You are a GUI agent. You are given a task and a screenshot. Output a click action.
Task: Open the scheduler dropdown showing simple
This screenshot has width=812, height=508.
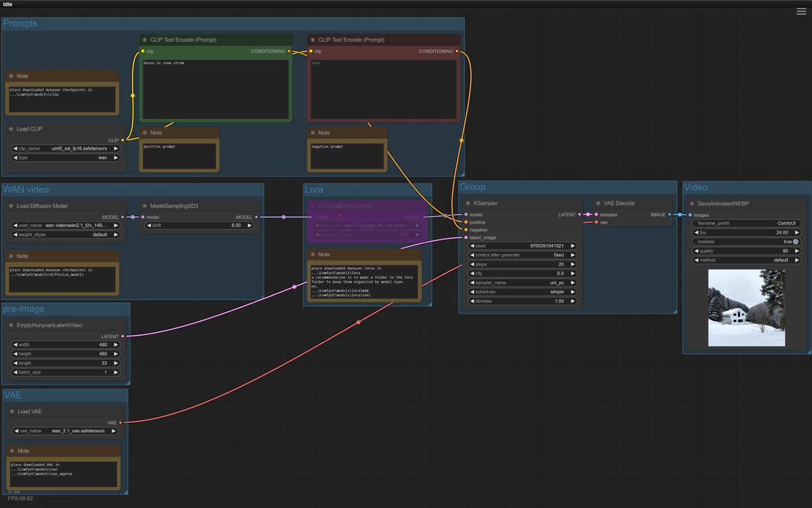point(522,292)
